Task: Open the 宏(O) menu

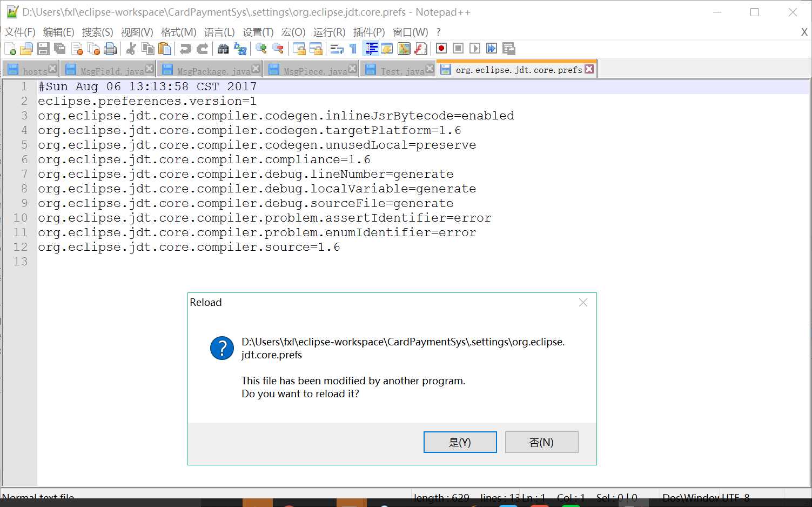Action: pos(293,32)
